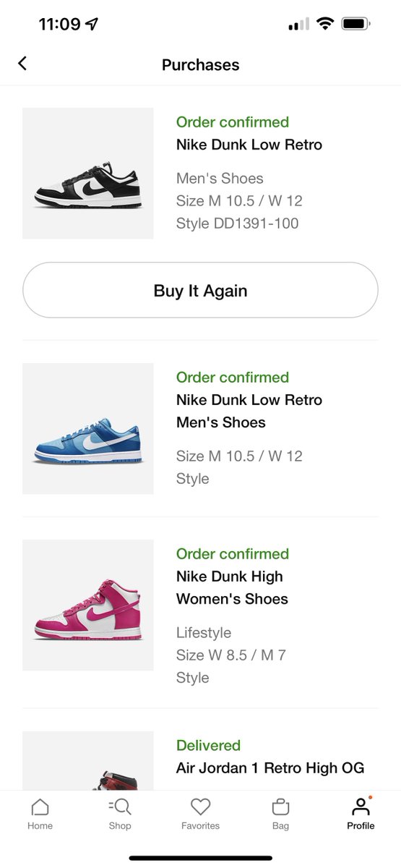401x868 pixels.
Task: Tap the battery status icon
Action: point(355,24)
